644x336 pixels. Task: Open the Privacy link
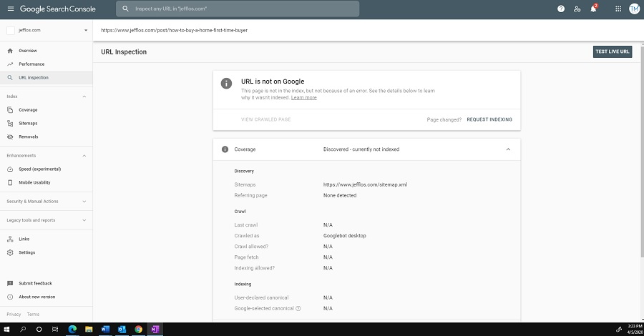click(14, 315)
